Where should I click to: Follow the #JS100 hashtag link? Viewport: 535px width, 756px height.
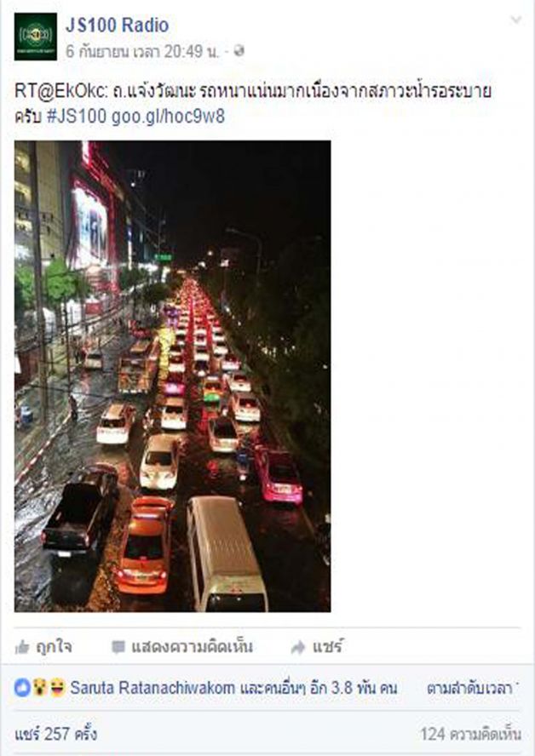pos(76,117)
